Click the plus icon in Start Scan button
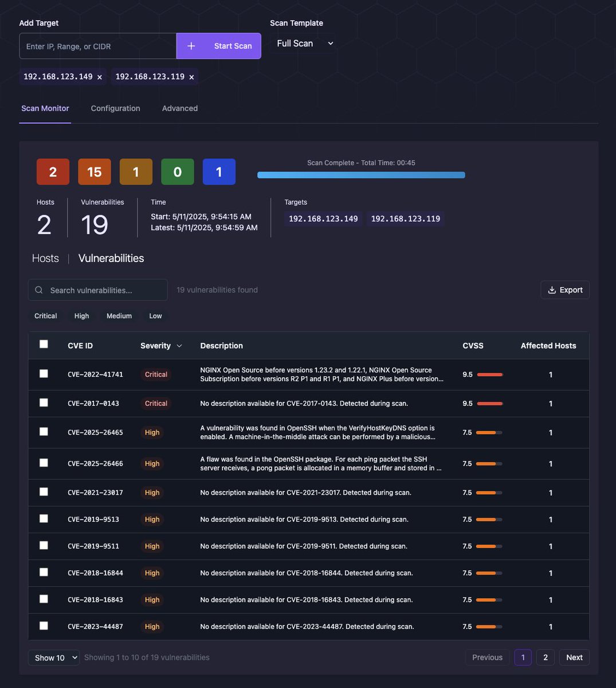This screenshot has height=688, width=616. pos(191,46)
